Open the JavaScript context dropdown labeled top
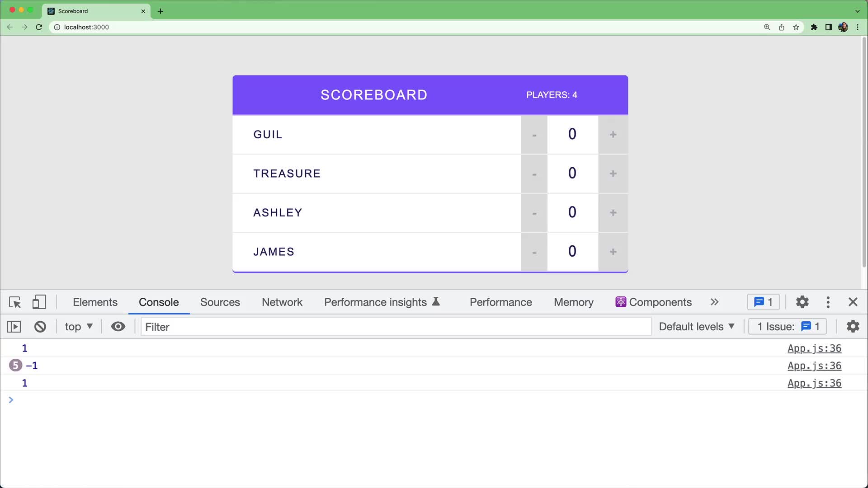Screen dimensions: 868x488 click(78, 326)
